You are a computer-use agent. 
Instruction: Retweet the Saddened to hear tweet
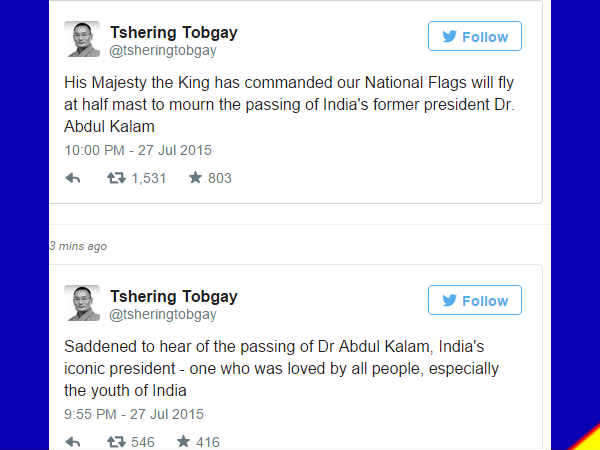(116, 441)
